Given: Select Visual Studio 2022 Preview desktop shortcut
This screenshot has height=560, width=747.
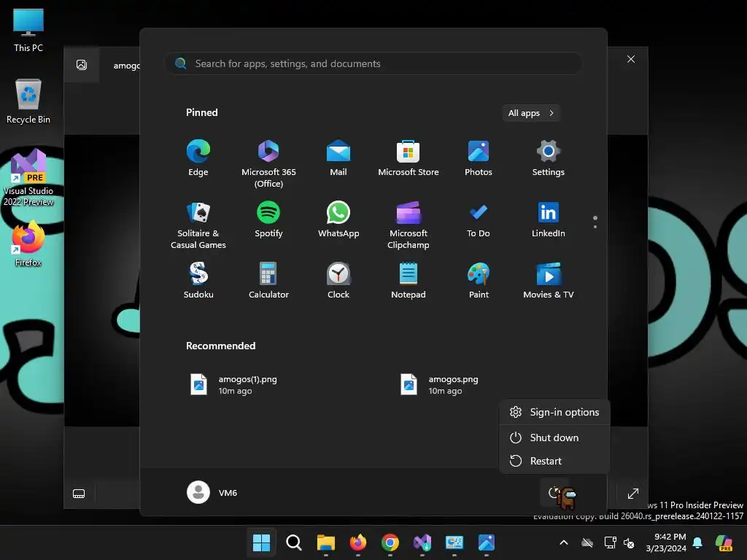Looking at the screenshot, I should point(28,177).
